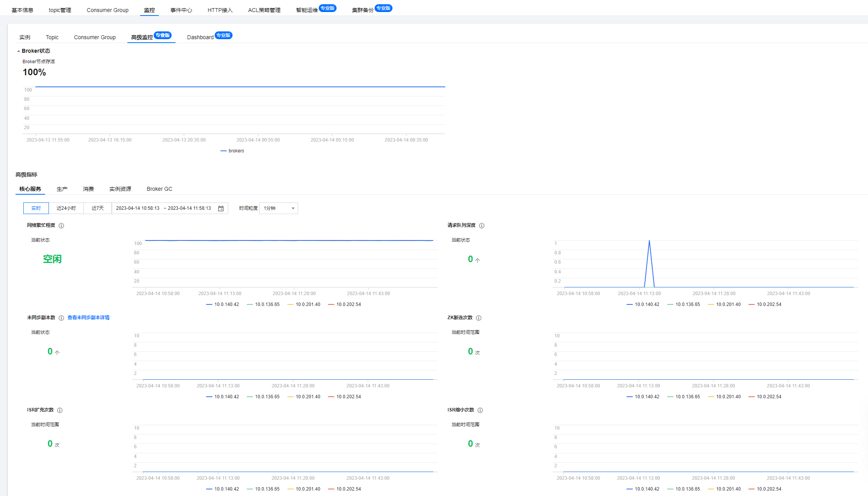Image resolution: width=868 pixels, height=496 pixels.
Task: Collapse the Broker状态 section triangle
Action: point(18,51)
